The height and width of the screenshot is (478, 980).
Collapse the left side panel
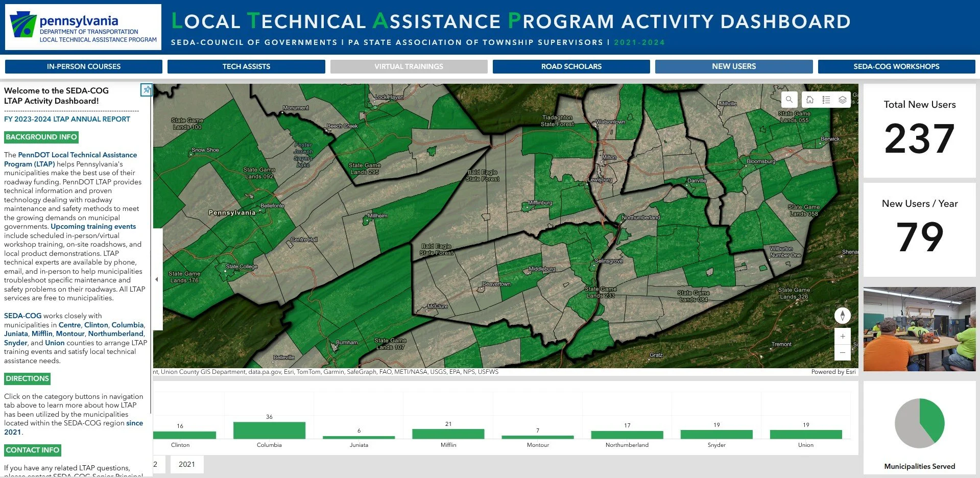tap(157, 279)
